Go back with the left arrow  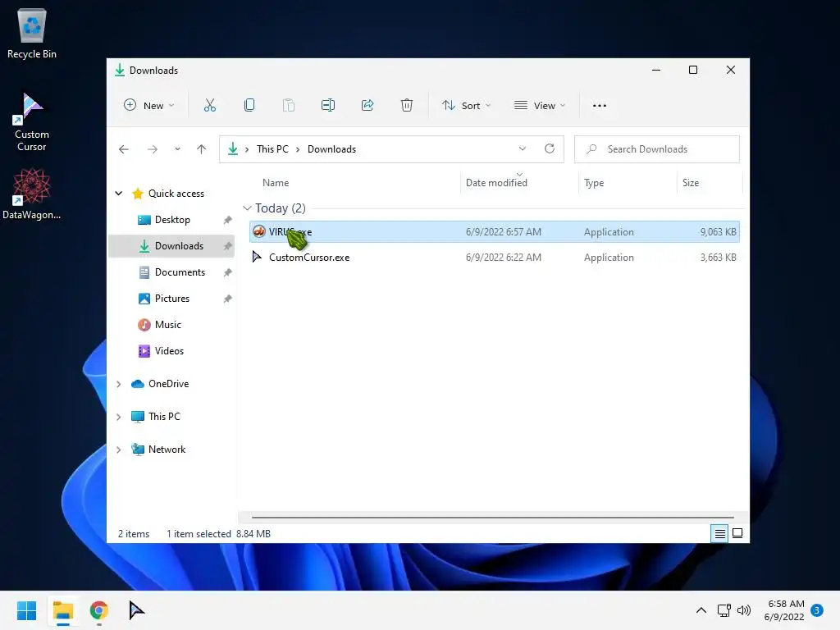[x=124, y=149]
